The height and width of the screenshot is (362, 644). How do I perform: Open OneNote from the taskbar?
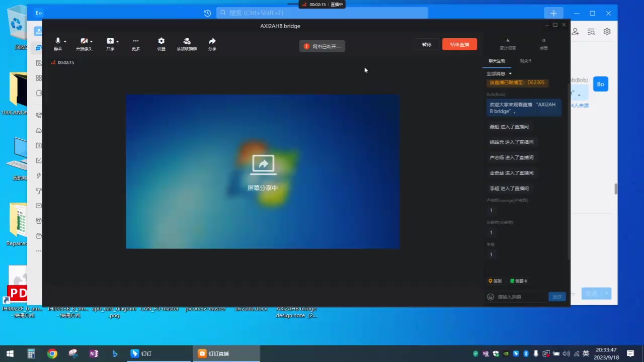[94, 353]
